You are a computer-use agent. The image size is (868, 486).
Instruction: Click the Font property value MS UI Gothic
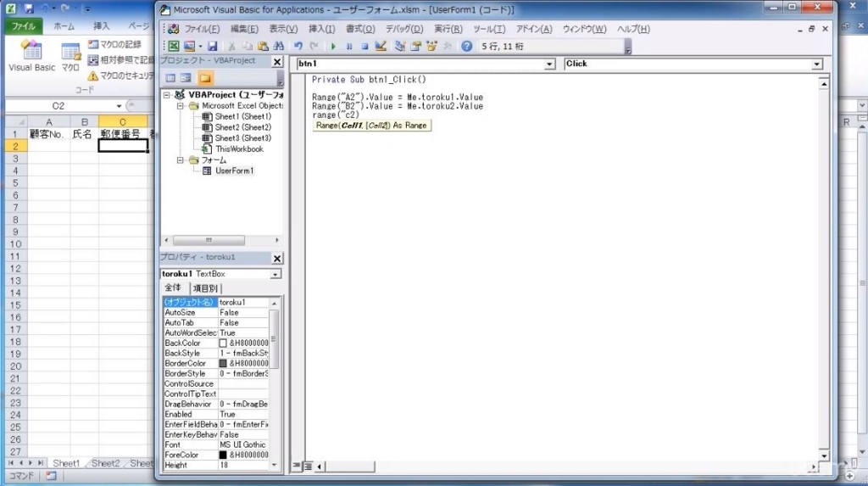[x=243, y=444]
